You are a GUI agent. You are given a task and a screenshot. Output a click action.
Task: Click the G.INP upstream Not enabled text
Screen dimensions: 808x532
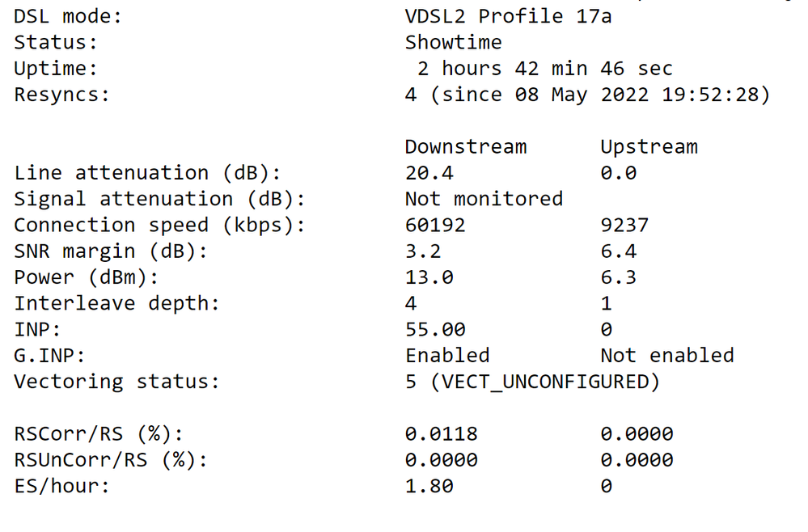point(667,356)
